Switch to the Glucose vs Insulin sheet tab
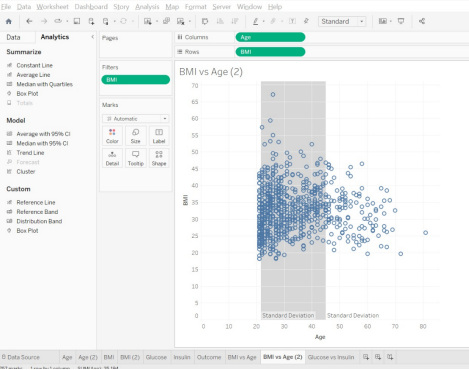 331,357
